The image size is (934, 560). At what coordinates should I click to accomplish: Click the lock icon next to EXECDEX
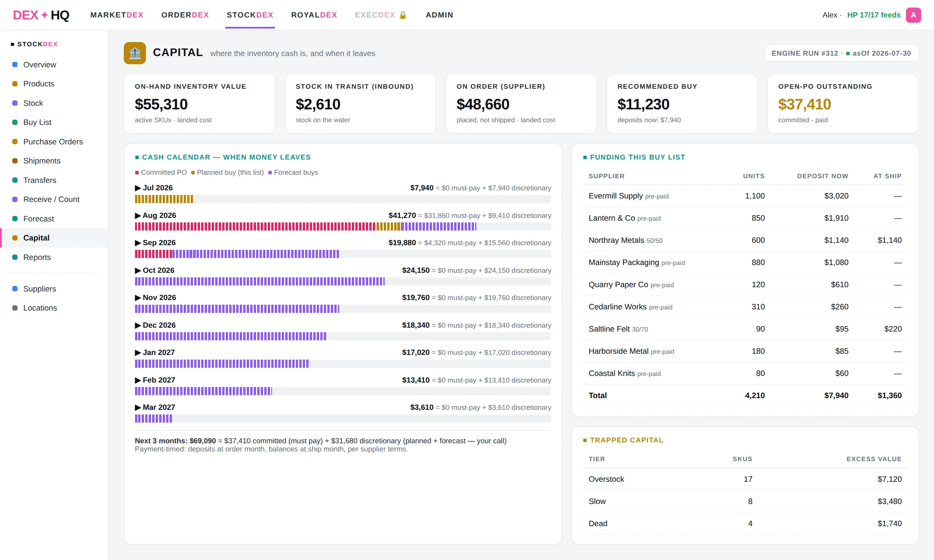click(x=403, y=15)
